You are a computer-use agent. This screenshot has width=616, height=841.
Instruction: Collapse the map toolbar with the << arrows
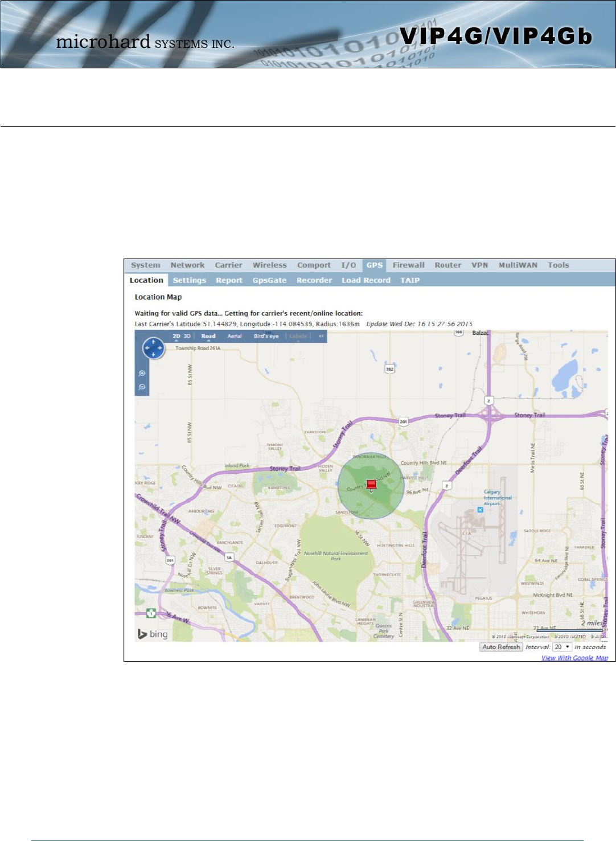click(x=321, y=336)
